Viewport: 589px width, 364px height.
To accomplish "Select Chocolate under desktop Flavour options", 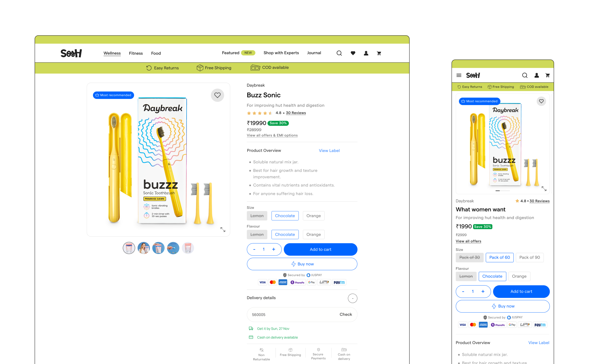I will (x=285, y=234).
